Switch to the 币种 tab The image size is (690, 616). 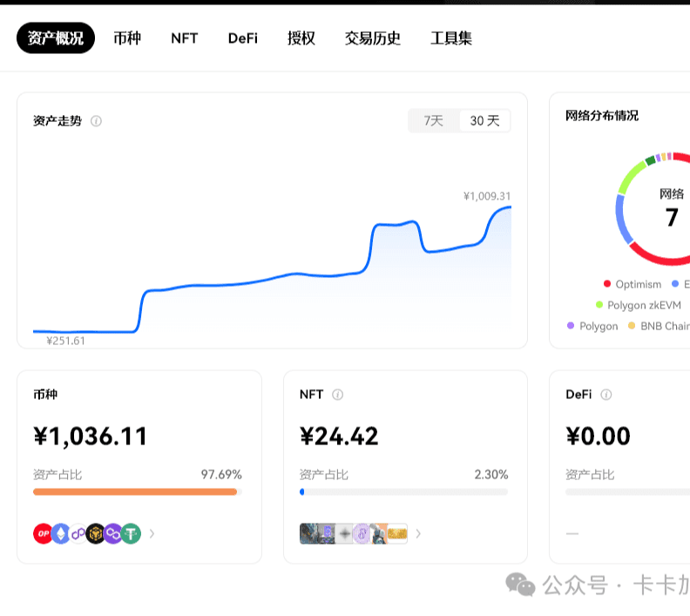tap(127, 38)
